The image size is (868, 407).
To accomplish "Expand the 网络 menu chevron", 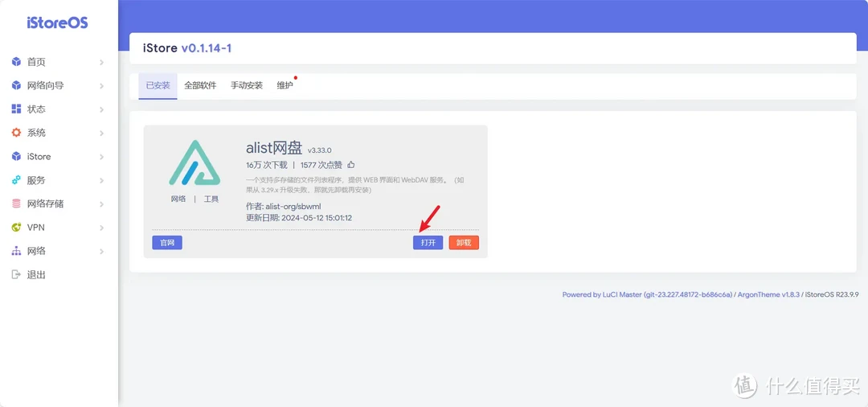I will pyautogui.click(x=102, y=252).
